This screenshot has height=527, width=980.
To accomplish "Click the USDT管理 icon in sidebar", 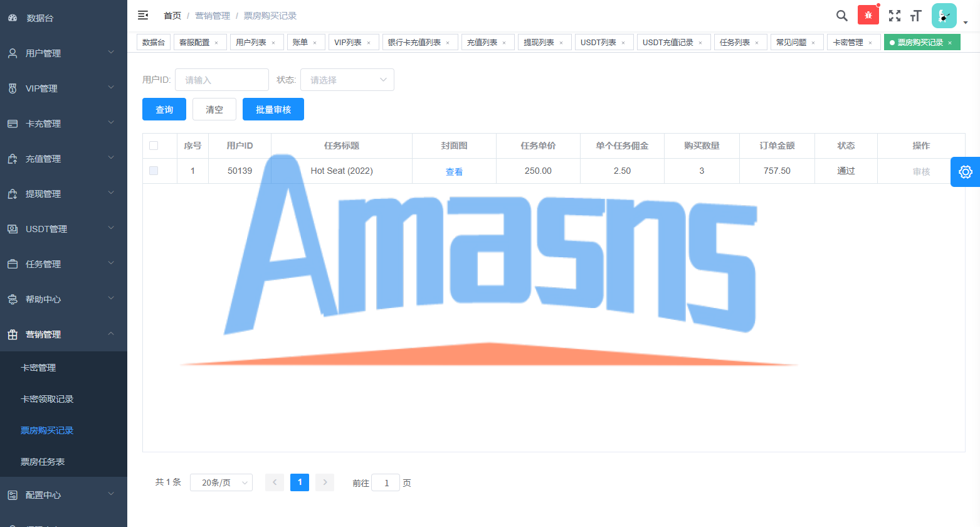I will pos(13,229).
